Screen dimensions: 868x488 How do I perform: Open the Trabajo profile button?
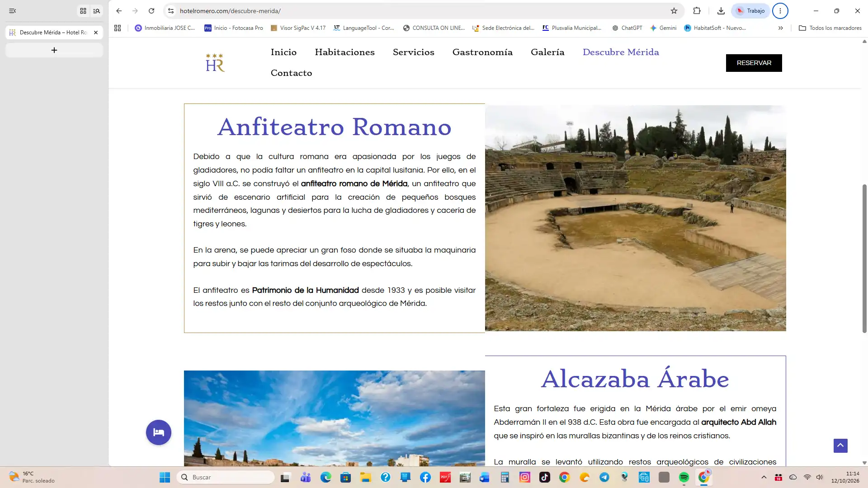750,11
